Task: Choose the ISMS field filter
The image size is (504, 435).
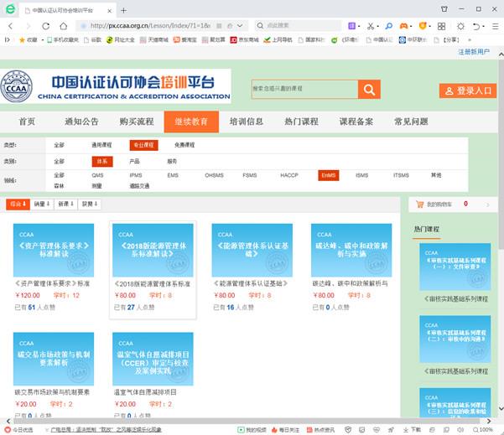Action: tap(361, 175)
